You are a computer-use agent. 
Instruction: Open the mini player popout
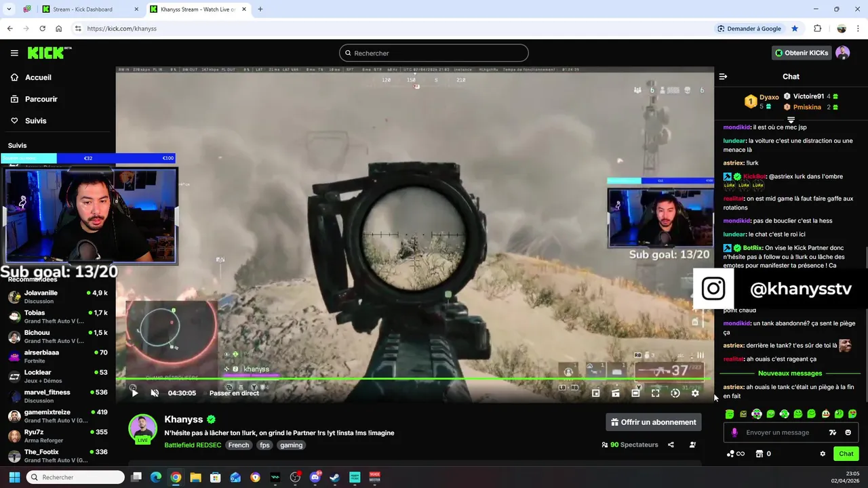595,393
